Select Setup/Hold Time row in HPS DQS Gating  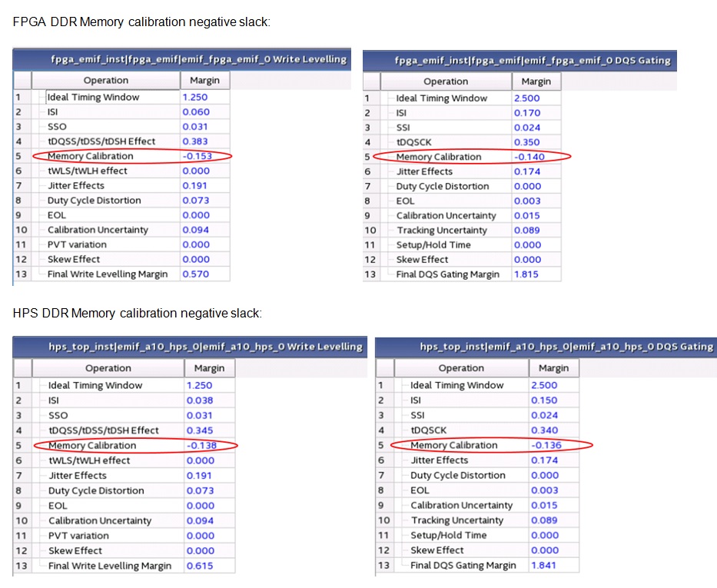[477, 535]
